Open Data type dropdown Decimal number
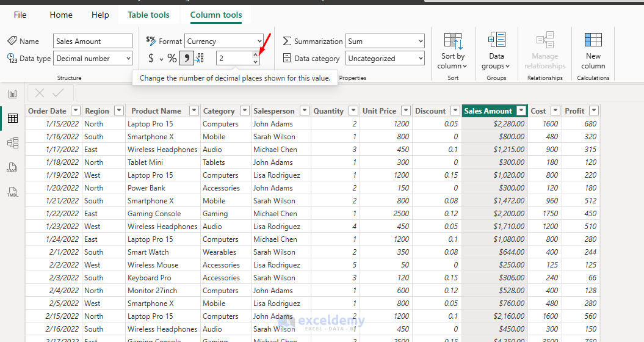This screenshot has height=342, width=644. point(93,59)
